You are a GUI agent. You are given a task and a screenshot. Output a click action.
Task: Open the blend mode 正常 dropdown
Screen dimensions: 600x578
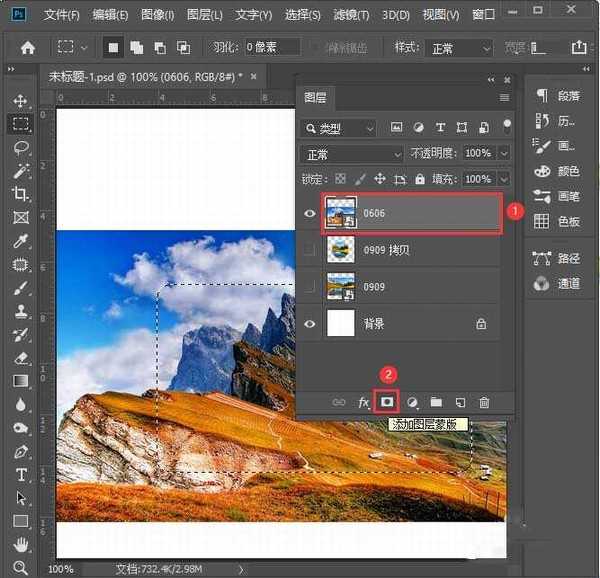coord(351,154)
